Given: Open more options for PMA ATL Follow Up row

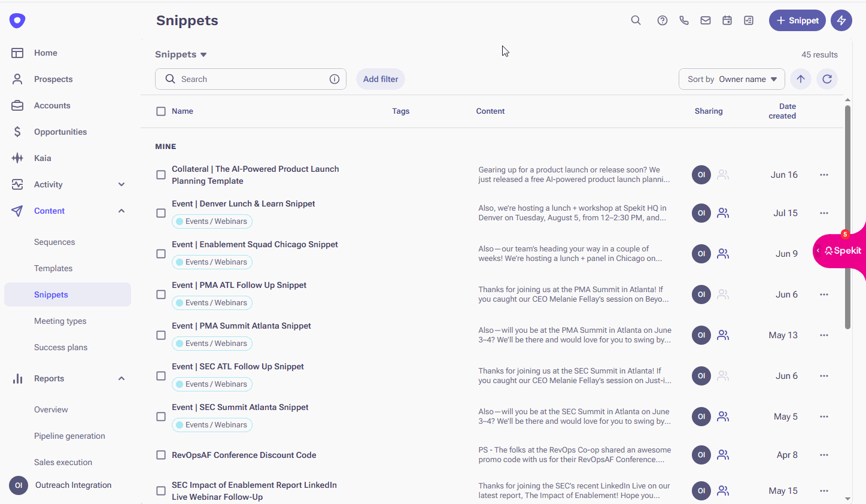Looking at the screenshot, I should pos(824,294).
